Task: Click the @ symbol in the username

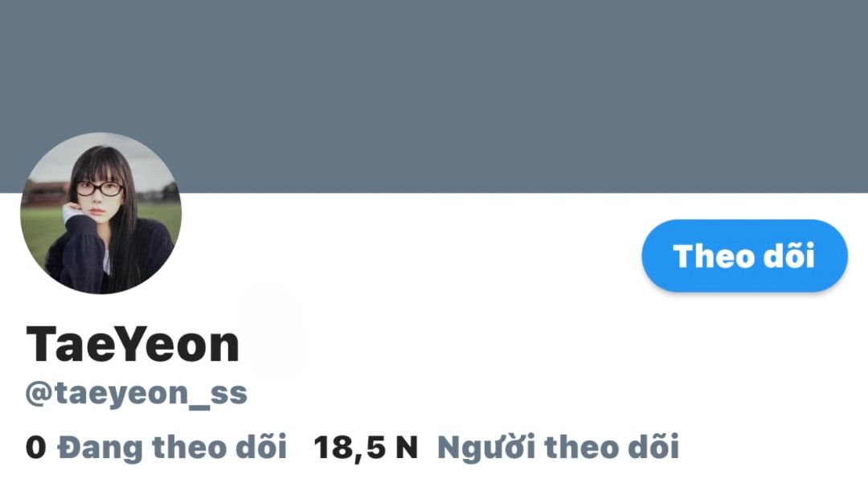Action: click(39, 394)
